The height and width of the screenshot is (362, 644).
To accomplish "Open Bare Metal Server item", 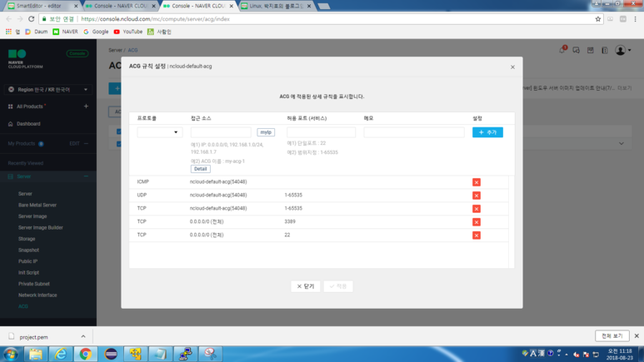I will 37,205.
